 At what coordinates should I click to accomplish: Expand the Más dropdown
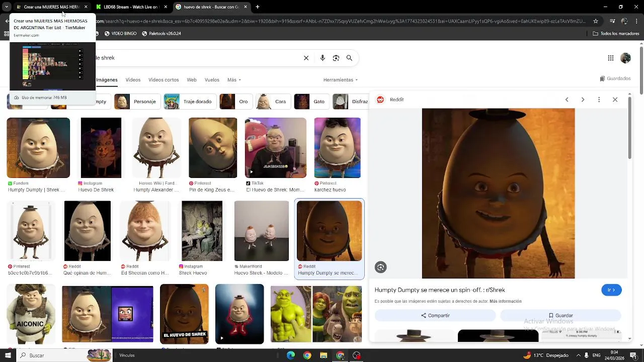click(x=234, y=80)
